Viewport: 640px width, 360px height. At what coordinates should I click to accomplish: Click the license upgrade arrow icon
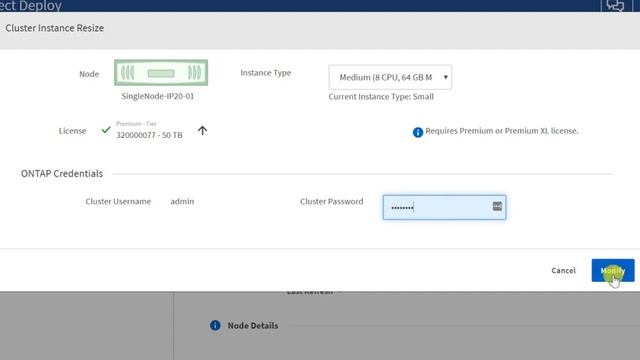[202, 131]
